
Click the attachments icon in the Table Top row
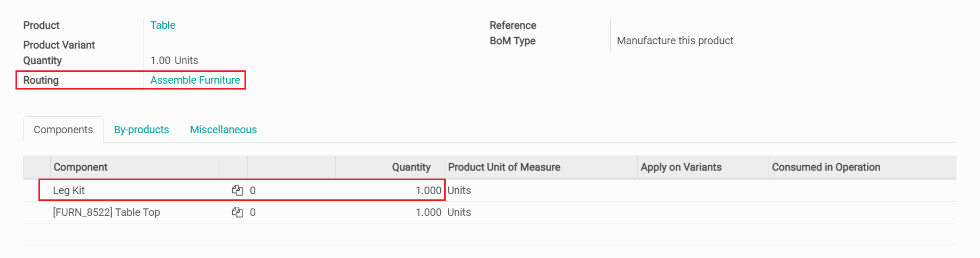click(238, 212)
